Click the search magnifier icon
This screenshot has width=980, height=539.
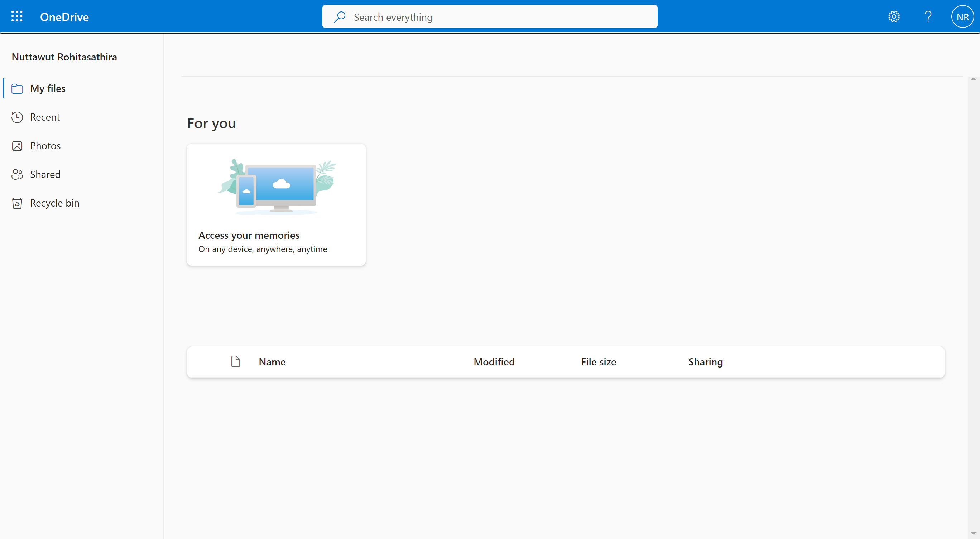click(340, 17)
